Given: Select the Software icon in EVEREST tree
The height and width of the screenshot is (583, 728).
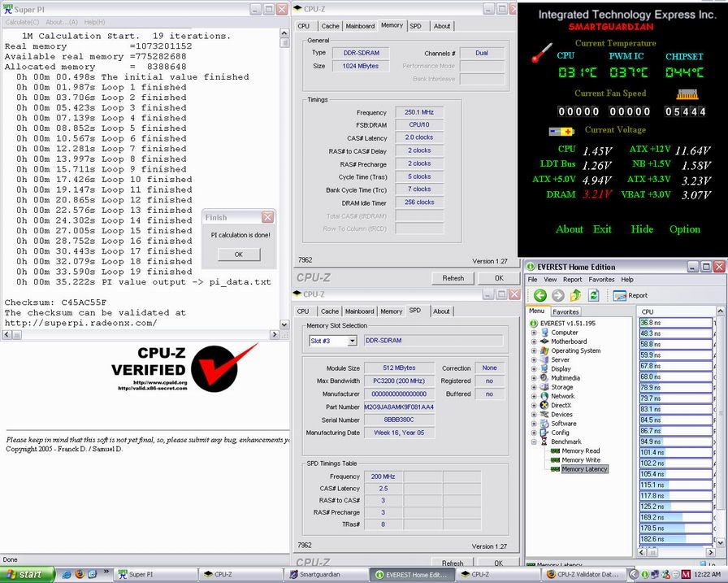Looking at the screenshot, I should click(544, 423).
